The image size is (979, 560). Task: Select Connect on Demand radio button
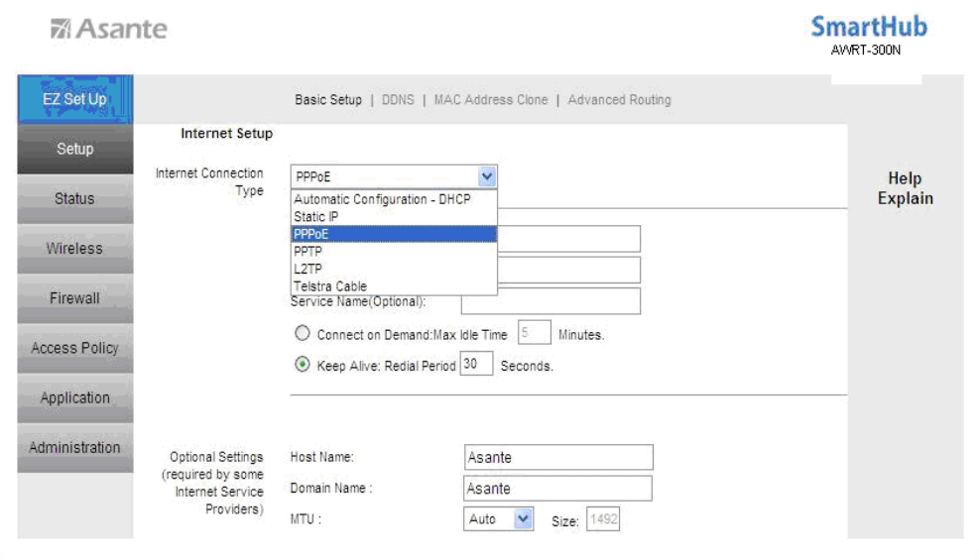(303, 333)
